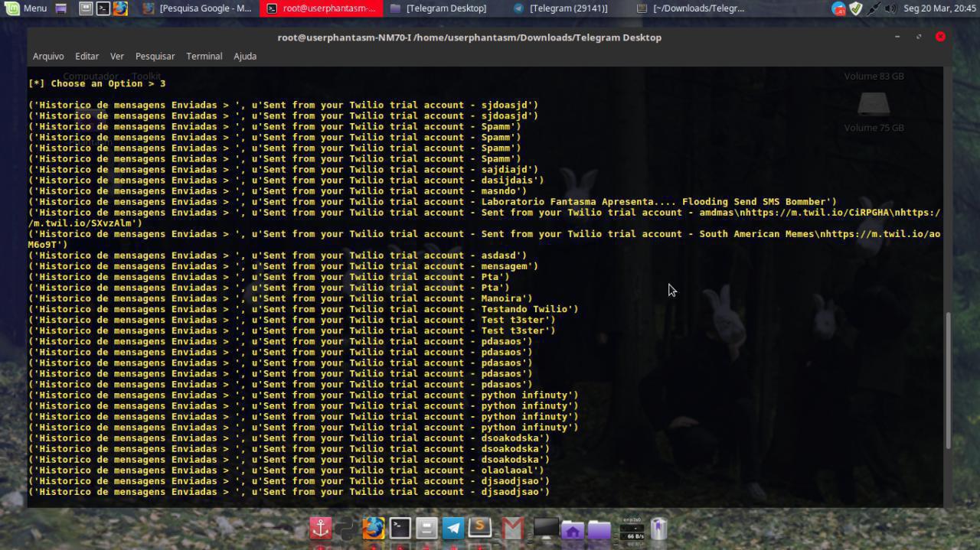The image size is (980, 550).
Task: Switch to the Telegram Desktop taskbar window
Action: tap(443, 8)
